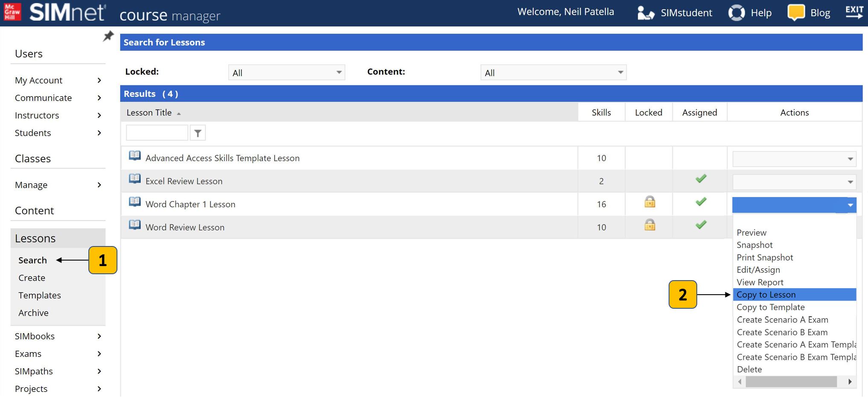Click lock icon for Word Review Lesson
Viewport: 868px width, 397px height.
650,225
